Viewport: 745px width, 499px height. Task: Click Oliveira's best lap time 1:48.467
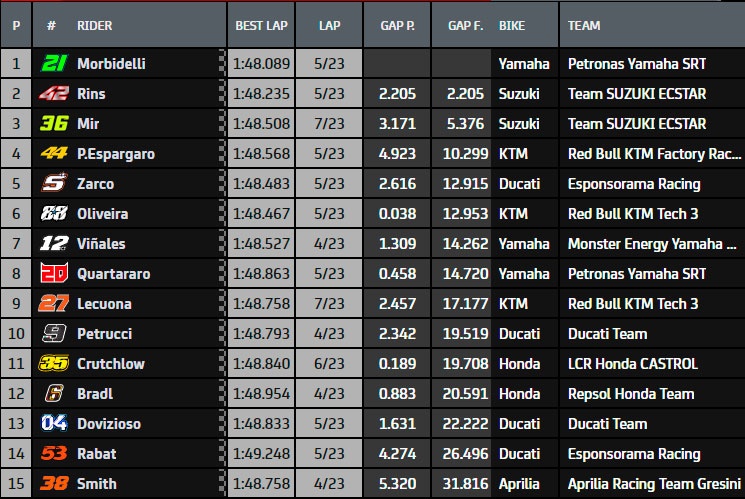(261, 213)
